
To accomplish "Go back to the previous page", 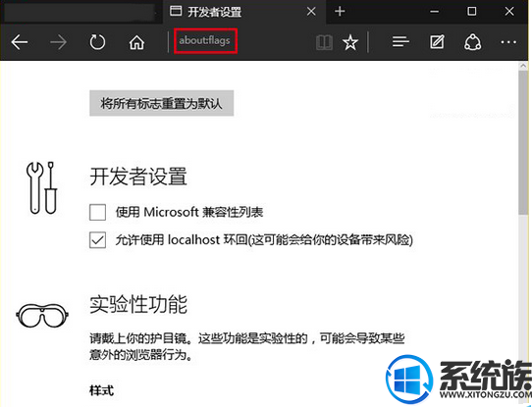I will click(20, 42).
